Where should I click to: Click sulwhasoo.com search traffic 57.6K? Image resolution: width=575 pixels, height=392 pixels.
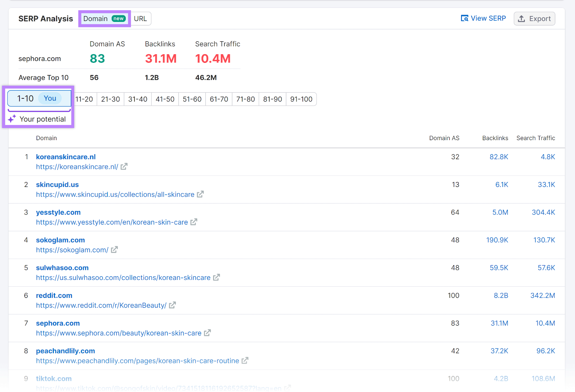[x=546, y=268]
